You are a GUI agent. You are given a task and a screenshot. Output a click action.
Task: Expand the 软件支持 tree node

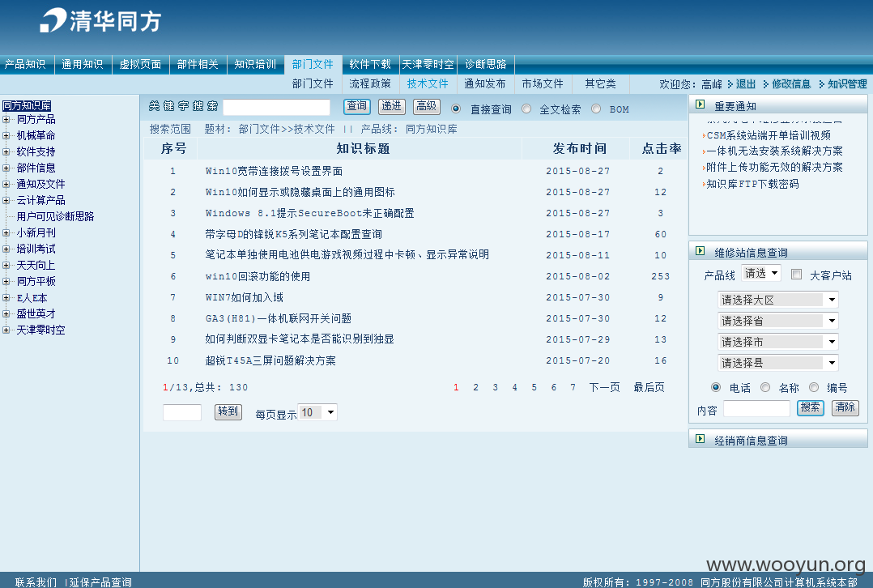click(6, 151)
